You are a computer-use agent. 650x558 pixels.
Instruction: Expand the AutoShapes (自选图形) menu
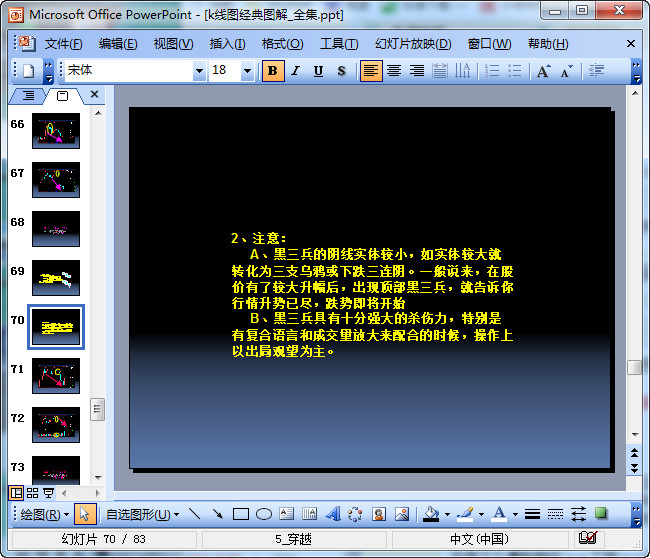pos(143,514)
